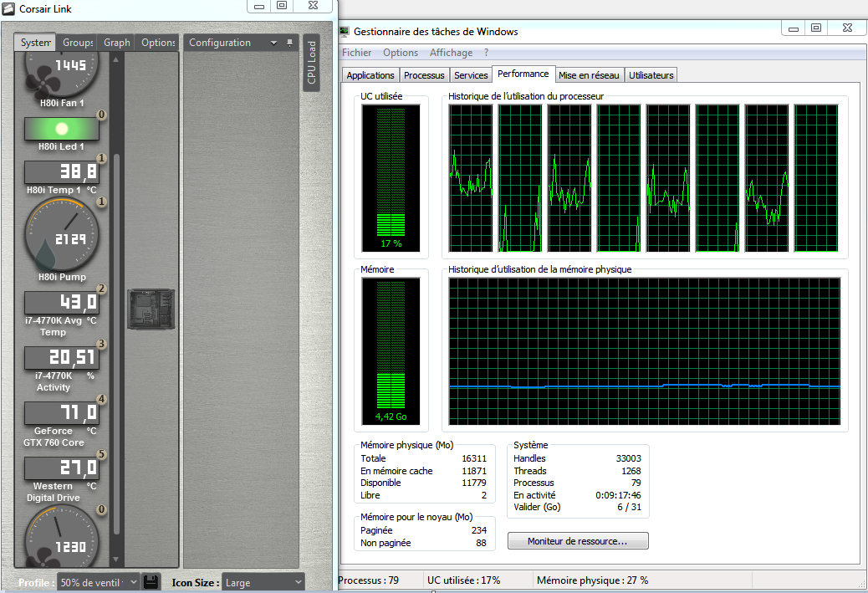Select the green H80i Led 1 indicator
This screenshot has width=868, height=593.
[x=61, y=129]
